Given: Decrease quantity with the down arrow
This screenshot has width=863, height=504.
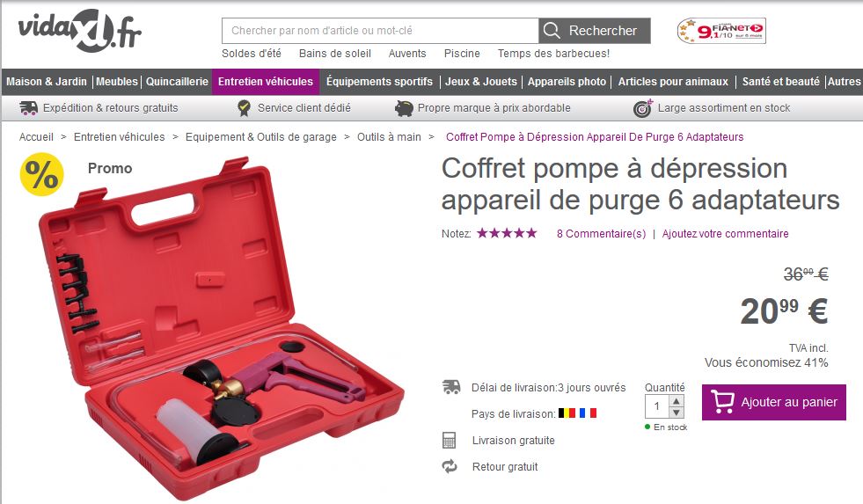Looking at the screenshot, I should (677, 413).
